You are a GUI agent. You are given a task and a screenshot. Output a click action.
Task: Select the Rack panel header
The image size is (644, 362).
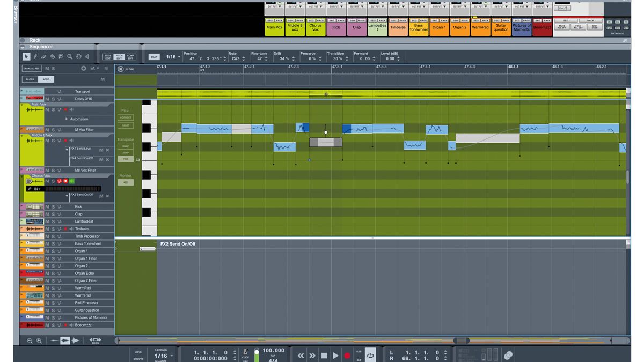coord(322,40)
